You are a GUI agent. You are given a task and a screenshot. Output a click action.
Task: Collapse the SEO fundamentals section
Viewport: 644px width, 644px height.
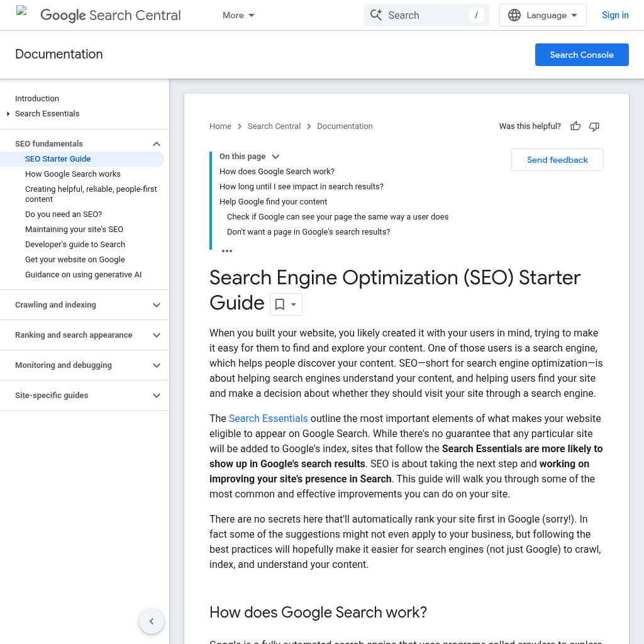156,143
